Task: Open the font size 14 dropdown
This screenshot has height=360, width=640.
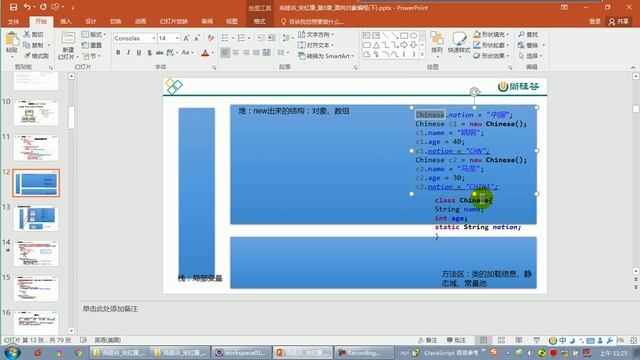Action: (x=177, y=38)
